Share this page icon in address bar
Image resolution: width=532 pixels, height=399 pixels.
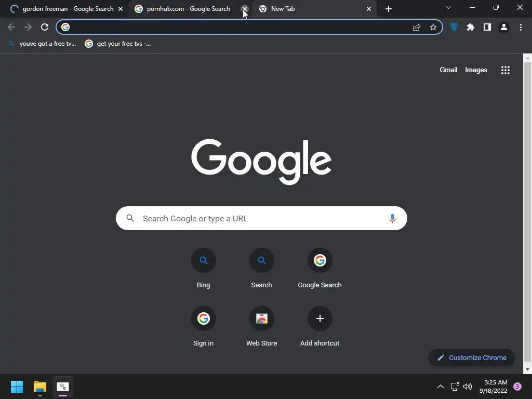point(417,27)
